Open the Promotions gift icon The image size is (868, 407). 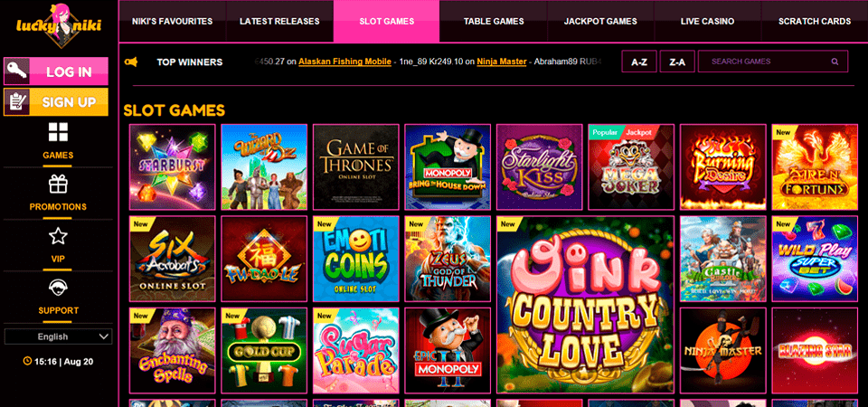(58, 184)
